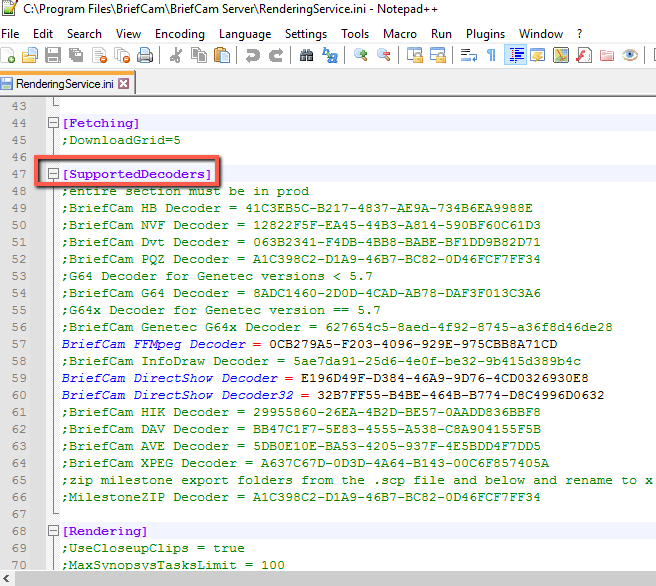The width and height of the screenshot is (656, 586).
Task: Open the Tools menu
Action: point(355,34)
